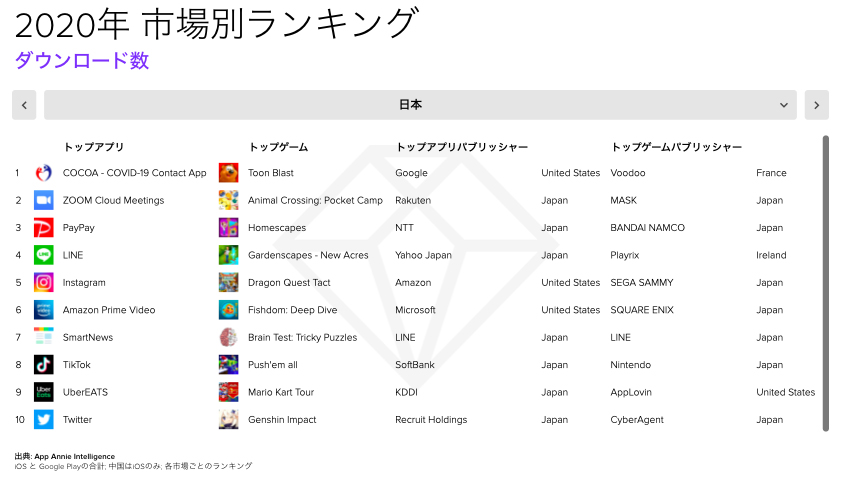The image size is (859, 478).
Task: Go to next market with right arrow
Action: coord(816,105)
